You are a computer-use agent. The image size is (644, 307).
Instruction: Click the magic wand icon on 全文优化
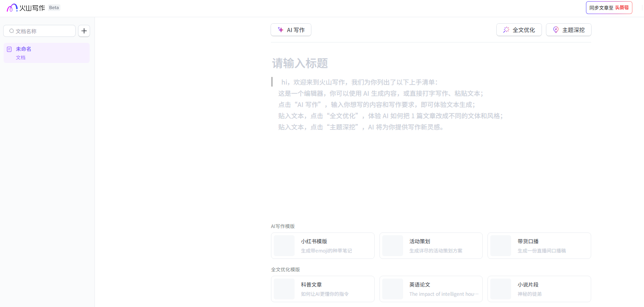506,30
